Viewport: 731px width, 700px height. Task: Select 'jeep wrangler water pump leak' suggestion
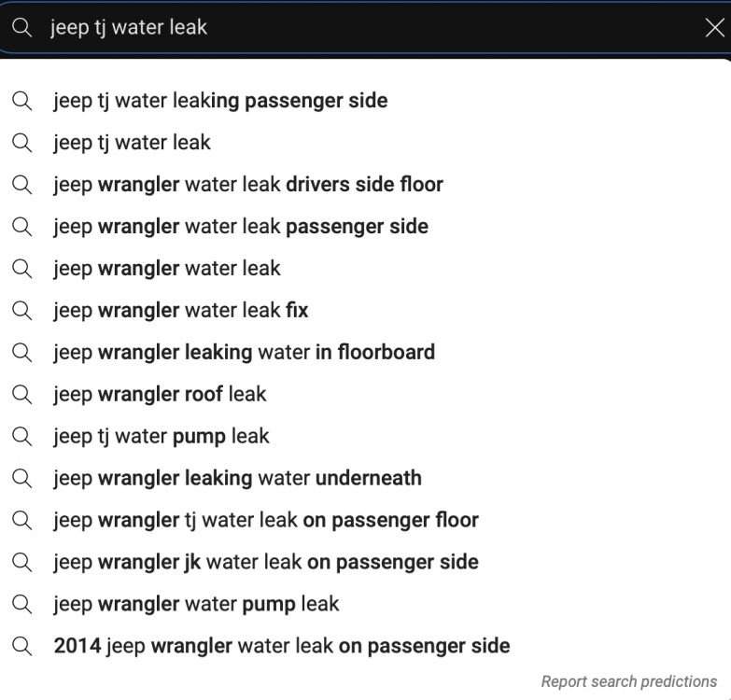[196, 604]
